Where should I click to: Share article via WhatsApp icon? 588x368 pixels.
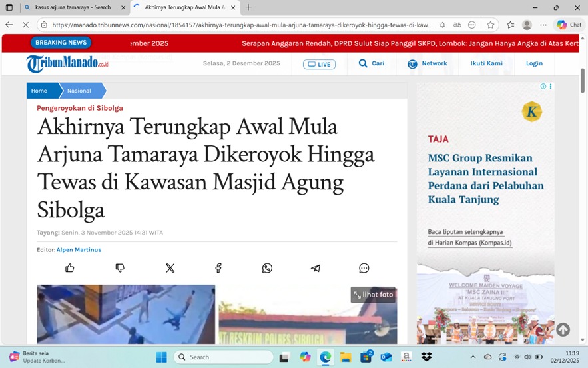(x=267, y=268)
